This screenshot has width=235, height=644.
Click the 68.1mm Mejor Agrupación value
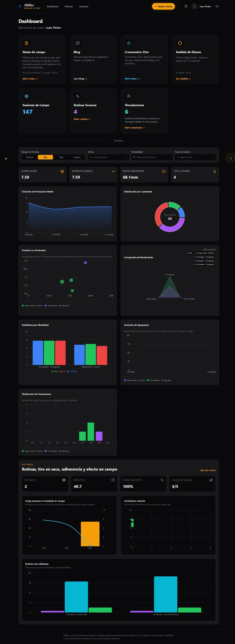tap(130, 177)
